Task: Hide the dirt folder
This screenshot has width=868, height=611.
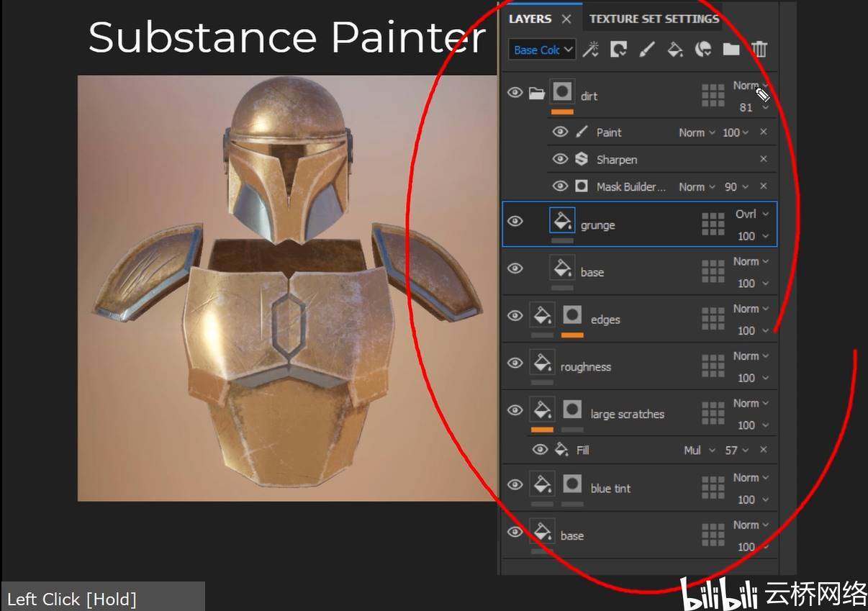Action: 515,93
